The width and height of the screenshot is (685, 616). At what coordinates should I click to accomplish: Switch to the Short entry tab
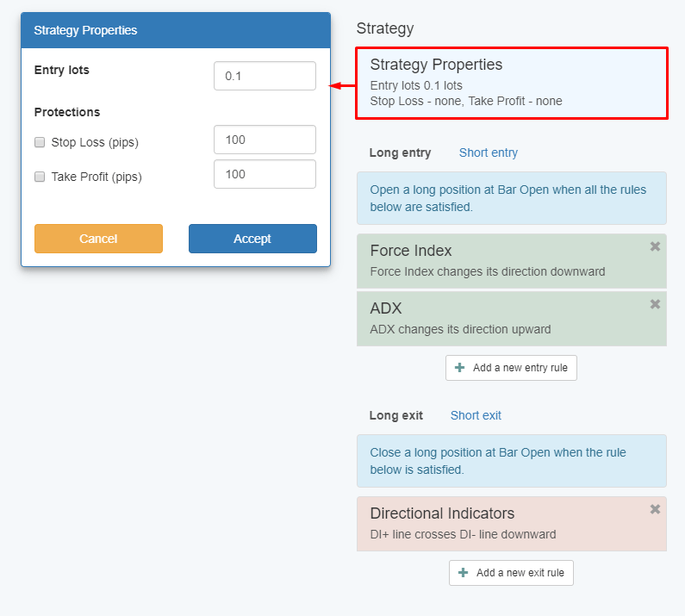click(488, 152)
